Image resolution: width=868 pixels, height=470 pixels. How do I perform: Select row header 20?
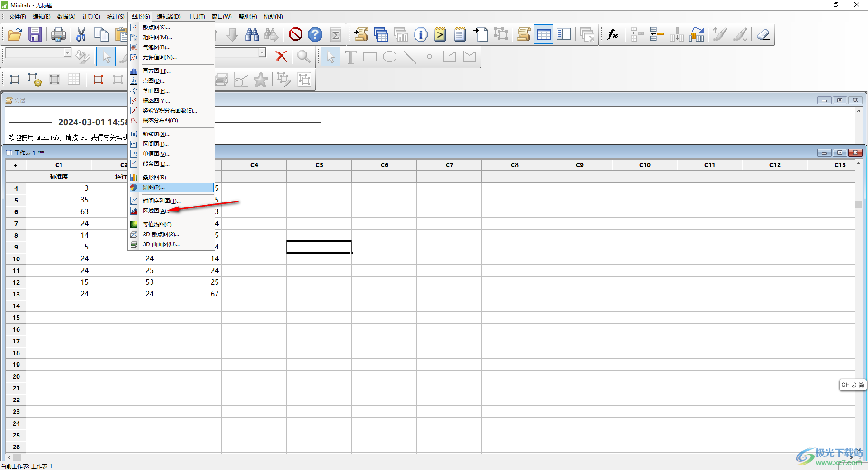click(16, 376)
